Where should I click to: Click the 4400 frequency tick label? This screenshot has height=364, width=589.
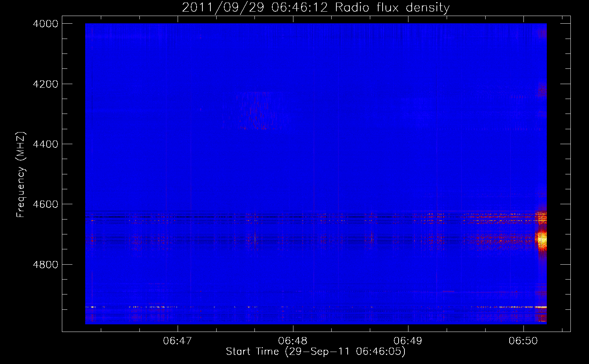(46, 144)
